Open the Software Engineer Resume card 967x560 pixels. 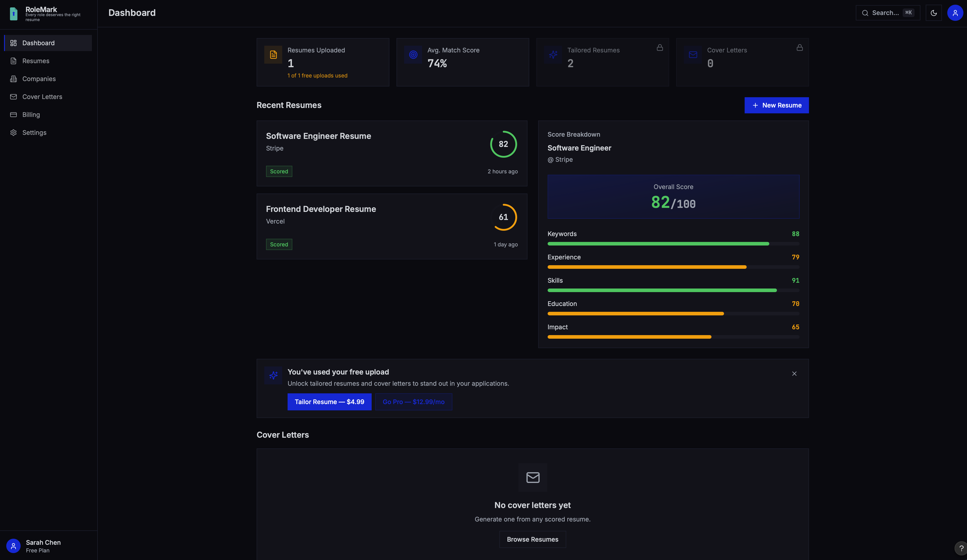coord(392,153)
